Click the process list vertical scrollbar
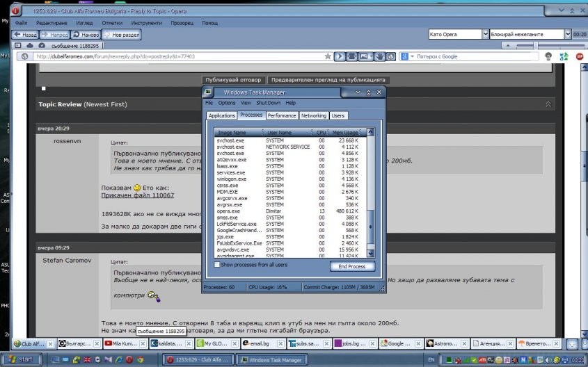Image resolution: width=588 pixels, height=367 pixels. click(371, 195)
